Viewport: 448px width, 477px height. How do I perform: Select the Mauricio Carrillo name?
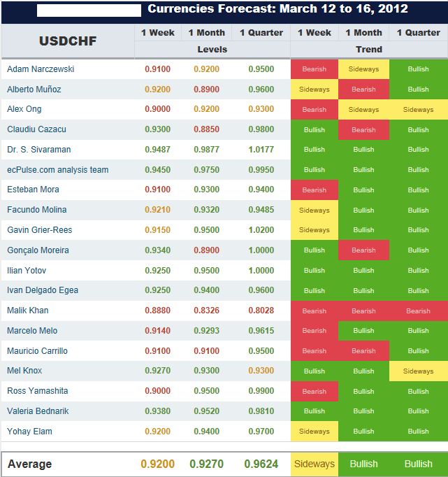tap(37, 350)
